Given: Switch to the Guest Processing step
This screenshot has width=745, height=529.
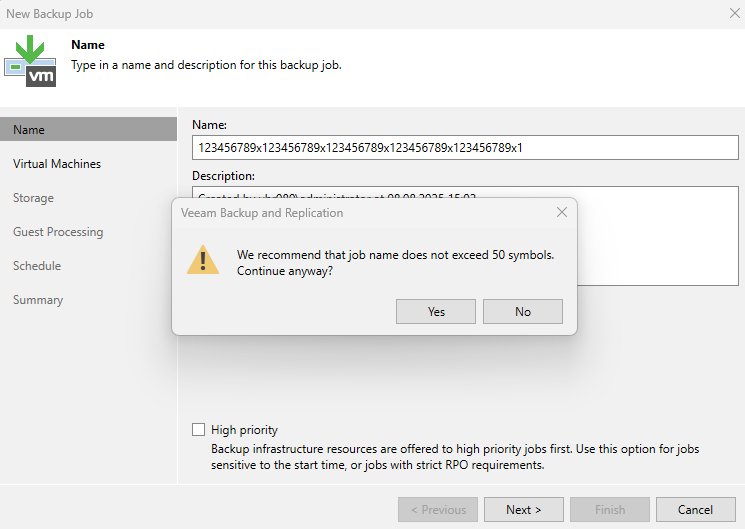Looking at the screenshot, I should pyautogui.click(x=58, y=232).
